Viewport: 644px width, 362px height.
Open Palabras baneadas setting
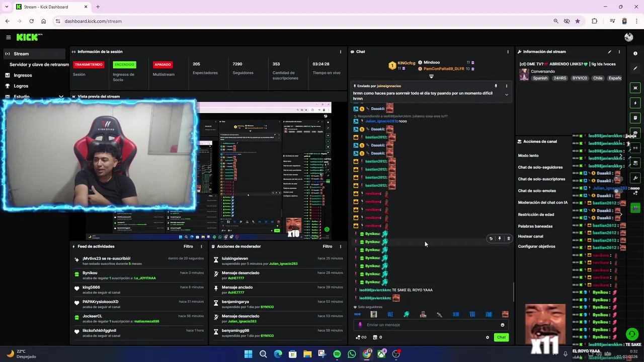tap(535, 226)
